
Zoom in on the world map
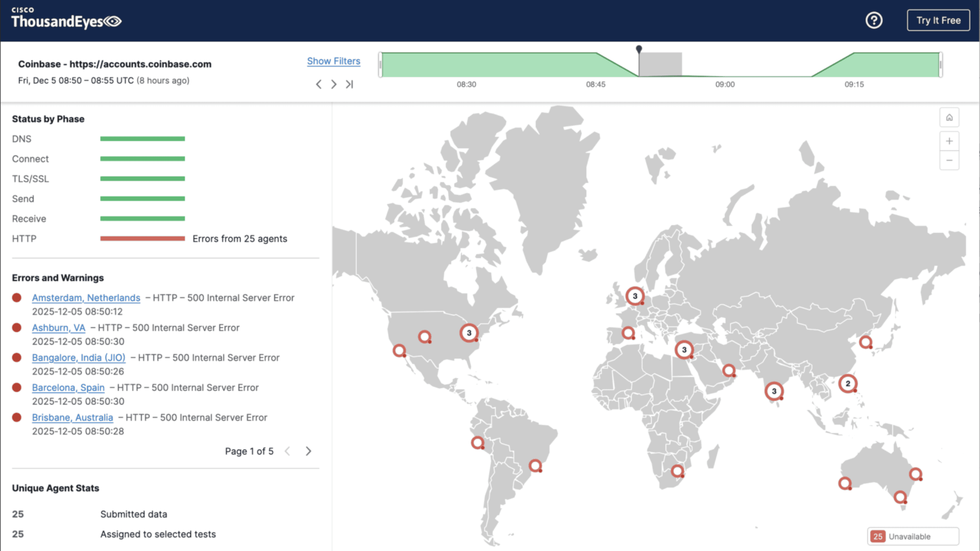[949, 141]
